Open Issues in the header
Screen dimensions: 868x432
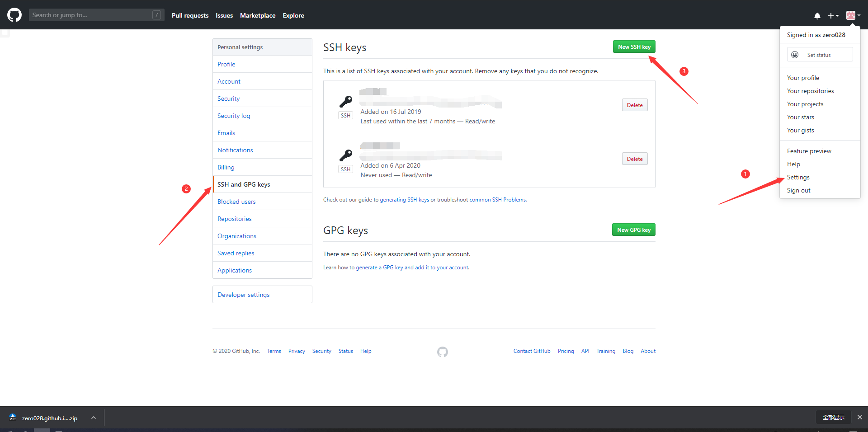coord(224,15)
